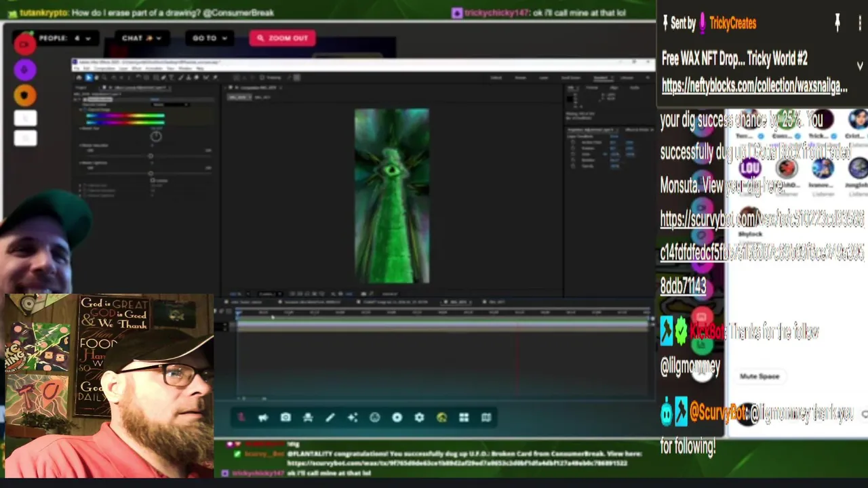Click the Zoom Out button
The image size is (868, 488).
(x=282, y=38)
